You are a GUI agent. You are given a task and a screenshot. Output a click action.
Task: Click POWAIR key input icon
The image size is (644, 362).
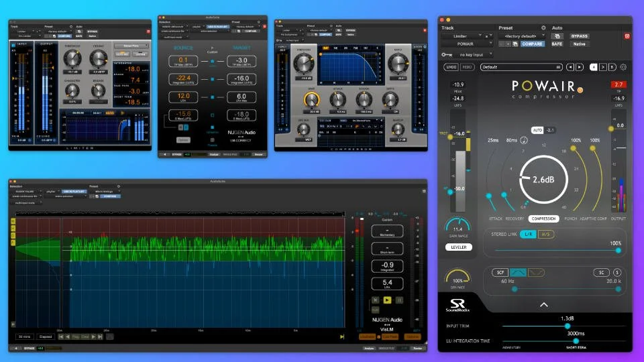tap(447, 54)
